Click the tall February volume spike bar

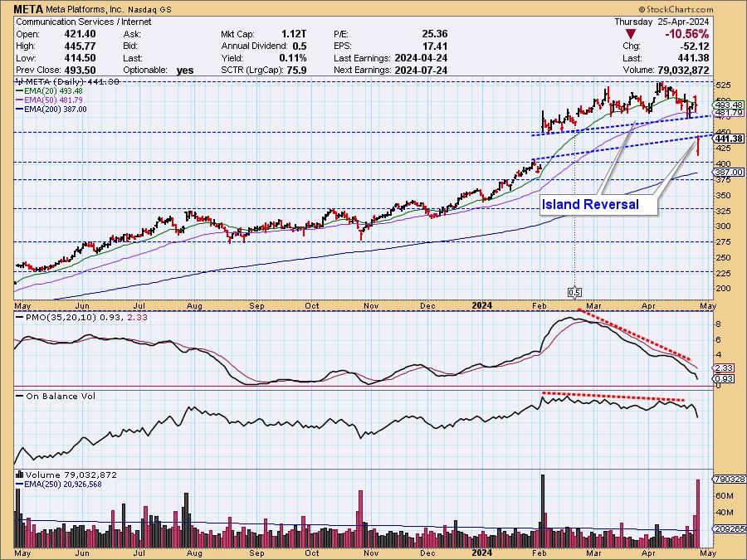tap(543, 511)
